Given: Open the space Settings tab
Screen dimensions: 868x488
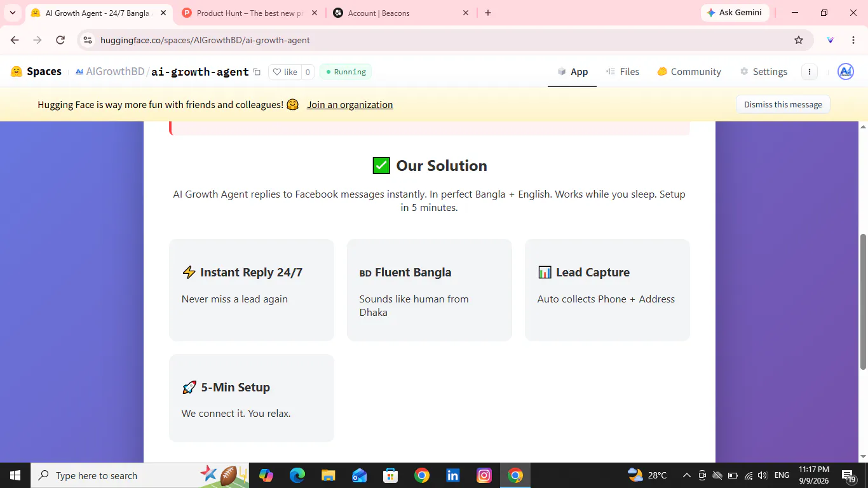Looking at the screenshot, I should pos(763,72).
